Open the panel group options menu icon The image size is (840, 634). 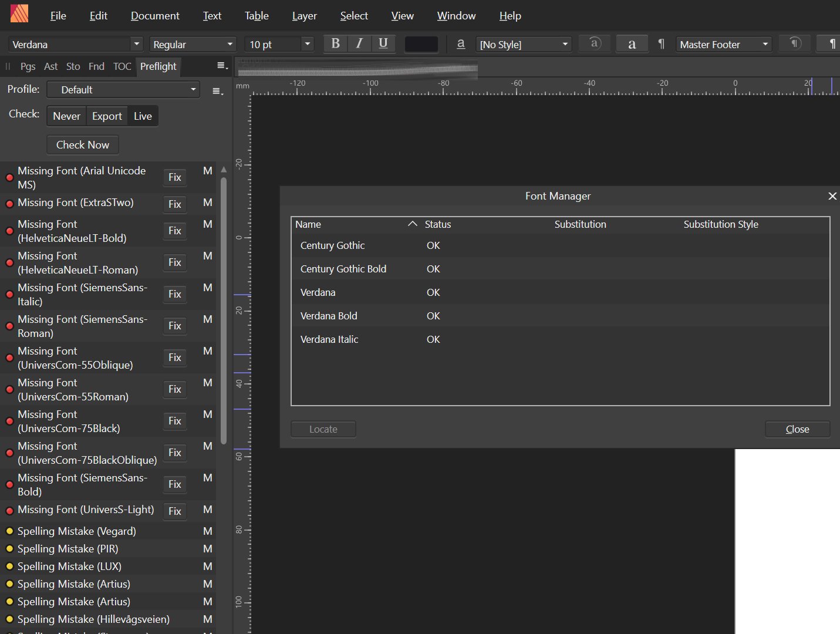pos(222,66)
